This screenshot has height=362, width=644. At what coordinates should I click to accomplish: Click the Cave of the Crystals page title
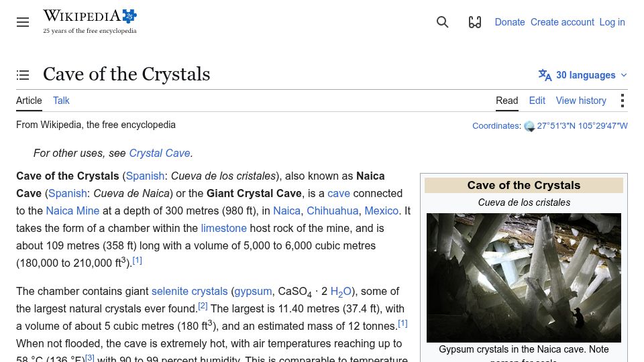(x=127, y=74)
